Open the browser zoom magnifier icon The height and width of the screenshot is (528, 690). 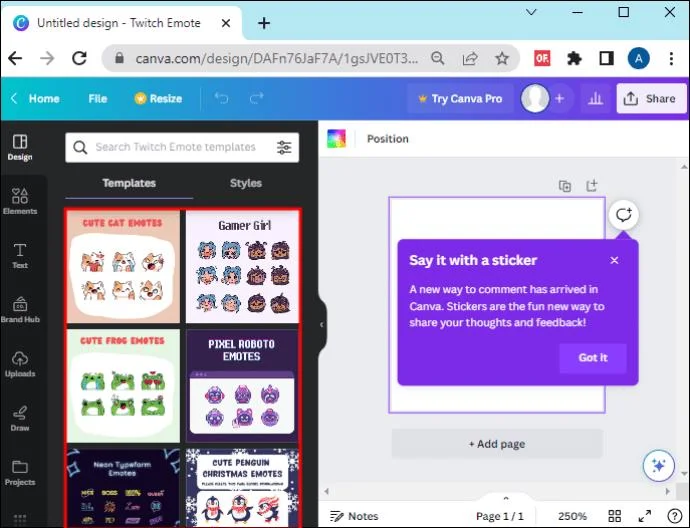point(437,58)
